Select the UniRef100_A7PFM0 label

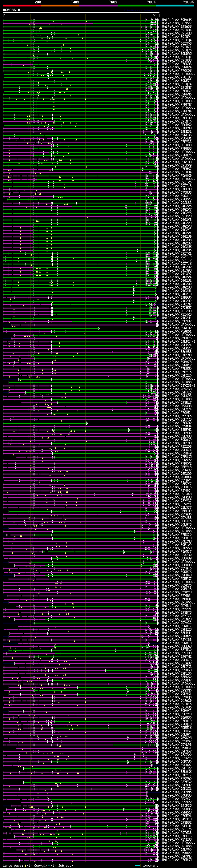click(177, 118)
